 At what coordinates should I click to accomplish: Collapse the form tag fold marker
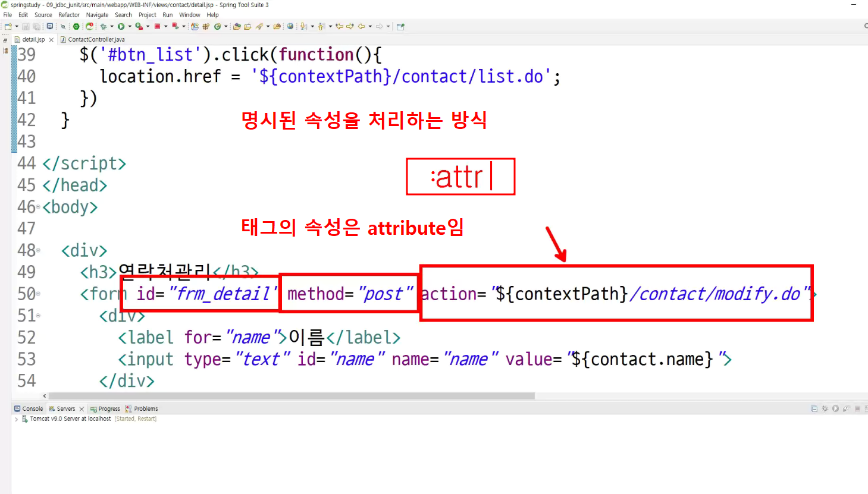click(38, 294)
